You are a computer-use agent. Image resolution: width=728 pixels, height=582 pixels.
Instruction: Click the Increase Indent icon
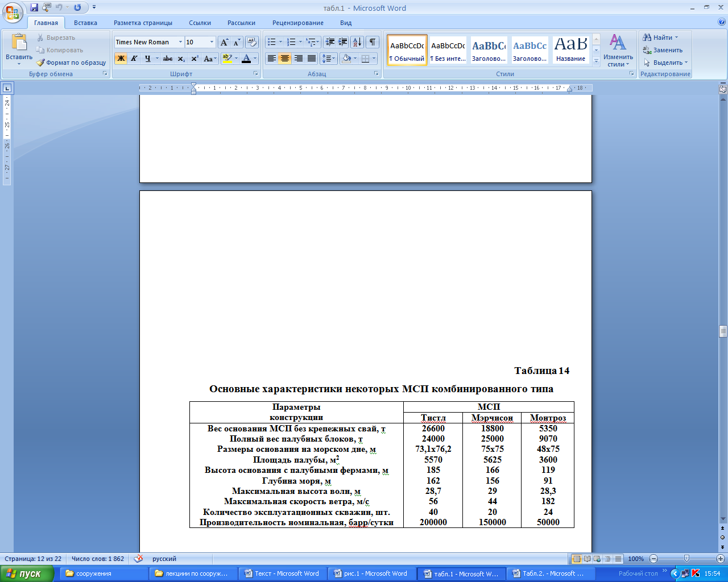tap(343, 42)
